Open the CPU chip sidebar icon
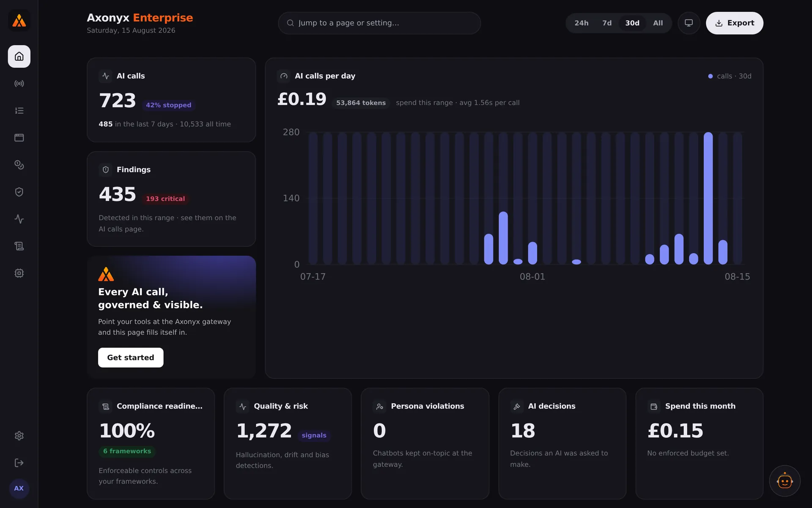 coord(19,273)
